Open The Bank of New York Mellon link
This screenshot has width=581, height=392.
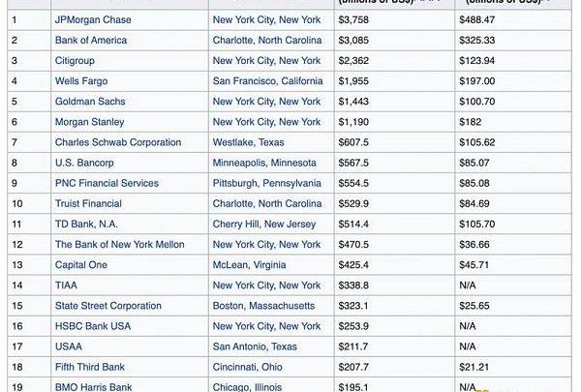tap(119, 244)
